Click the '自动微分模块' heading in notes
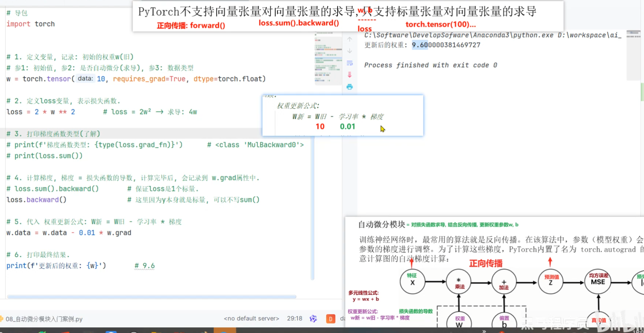Screen dimensions: 644x333 (x=381, y=224)
